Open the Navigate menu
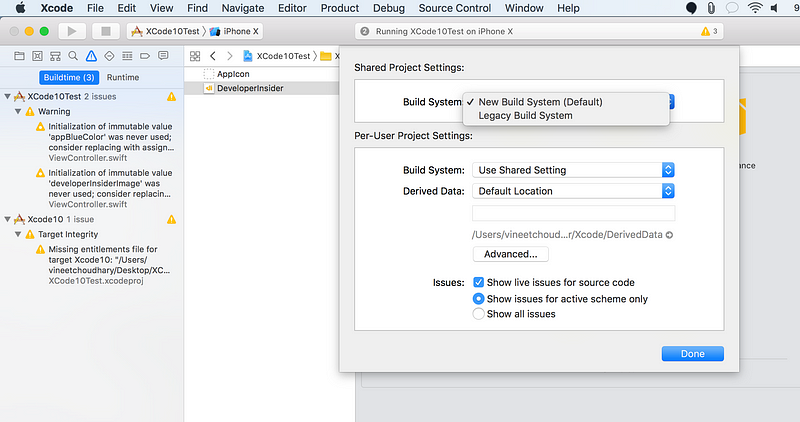This screenshot has height=422, width=800. tap(243, 8)
